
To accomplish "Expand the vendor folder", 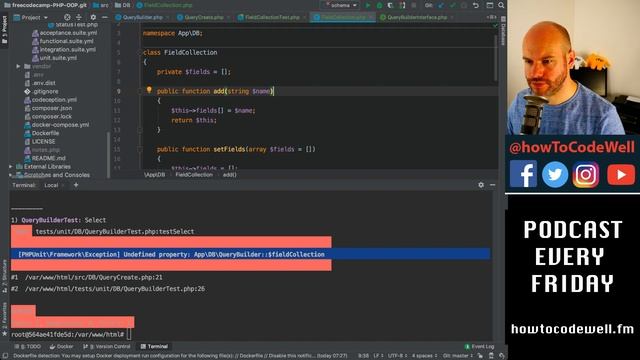I will point(18,66).
